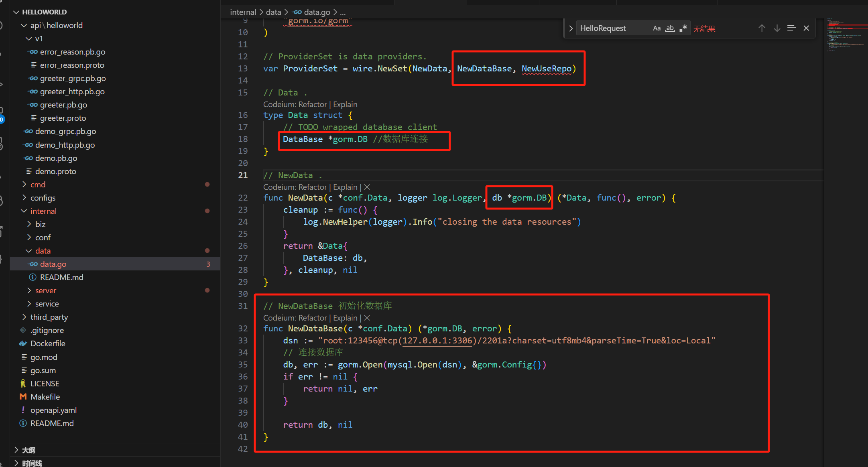The height and width of the screenshot is (467, 868).
Task: Click the 127.0.0.1:3306 address link
Action: click(x=437, y=341)
